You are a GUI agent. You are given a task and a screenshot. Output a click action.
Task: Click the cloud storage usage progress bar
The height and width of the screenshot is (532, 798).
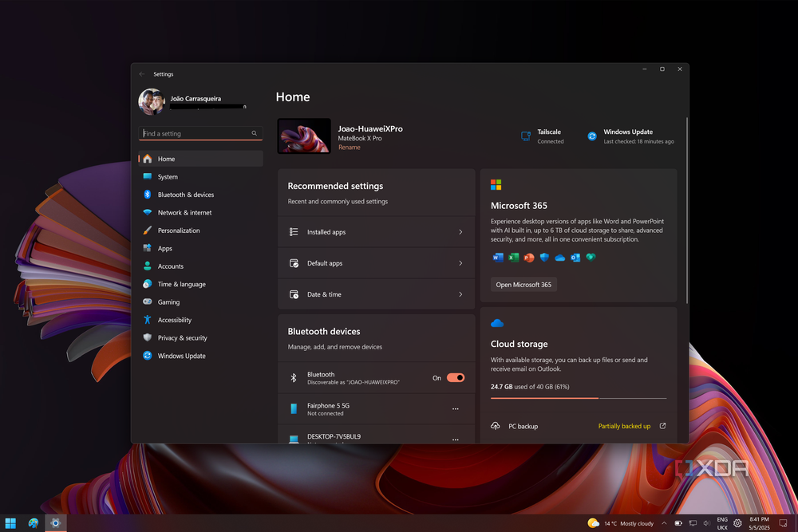click(579, 398)
